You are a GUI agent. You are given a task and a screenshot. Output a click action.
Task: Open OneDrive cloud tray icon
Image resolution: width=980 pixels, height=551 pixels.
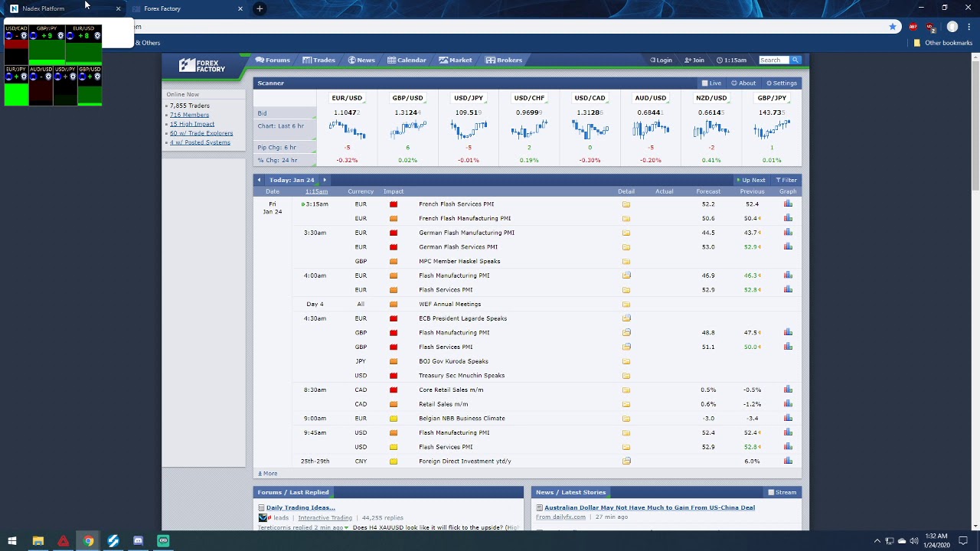point(902,541)
